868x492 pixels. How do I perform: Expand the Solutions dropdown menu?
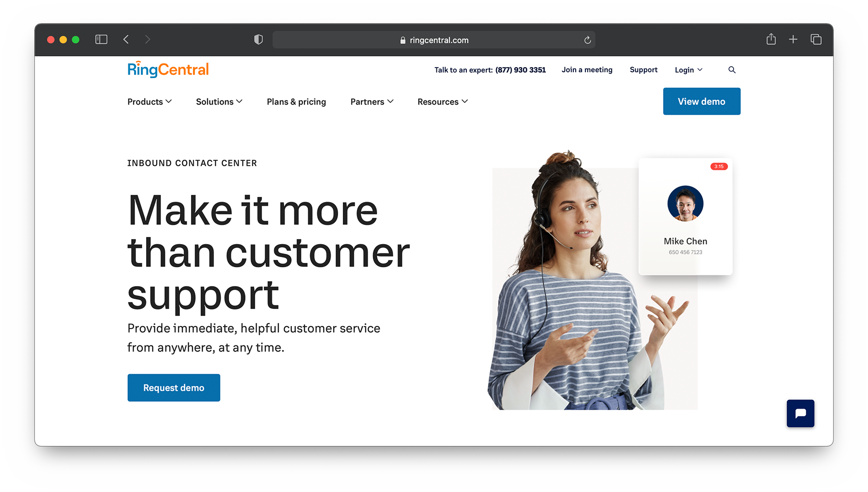point(219,102)
